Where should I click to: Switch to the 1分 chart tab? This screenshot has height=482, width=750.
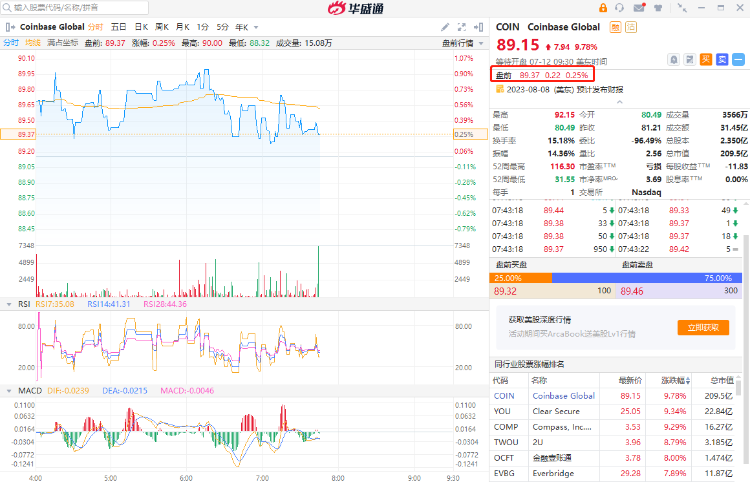point(203,27)
